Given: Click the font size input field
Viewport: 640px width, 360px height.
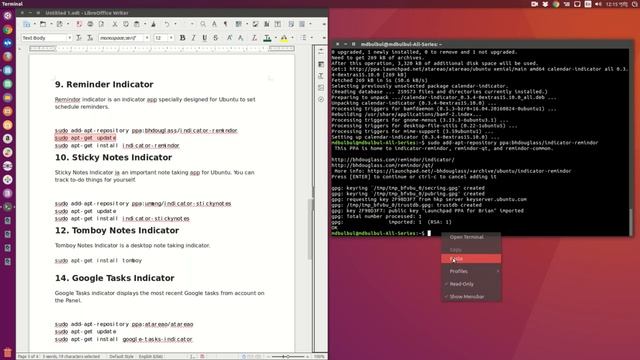Looking at the screenshot, I should tap(160, 38).
